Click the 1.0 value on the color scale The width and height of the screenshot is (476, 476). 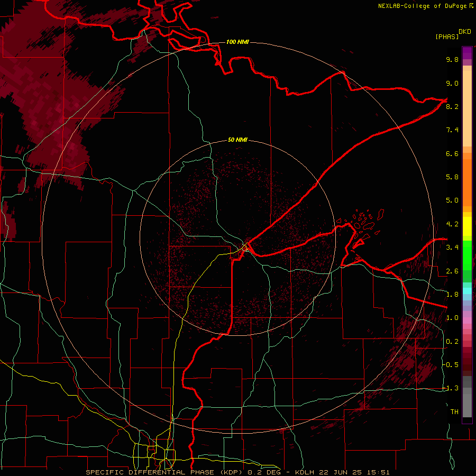click(452, 318)
